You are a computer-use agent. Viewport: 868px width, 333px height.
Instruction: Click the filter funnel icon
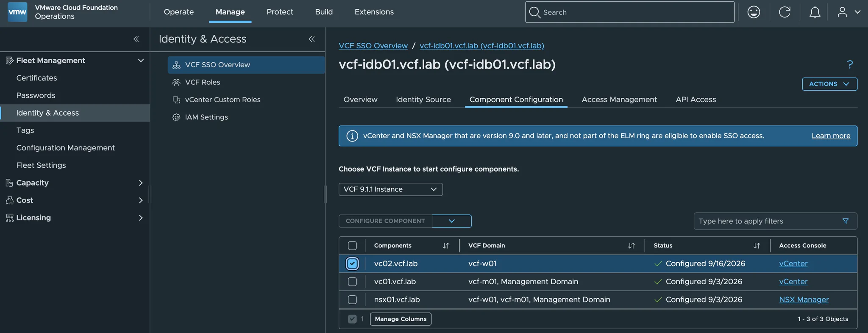[846, 221]
